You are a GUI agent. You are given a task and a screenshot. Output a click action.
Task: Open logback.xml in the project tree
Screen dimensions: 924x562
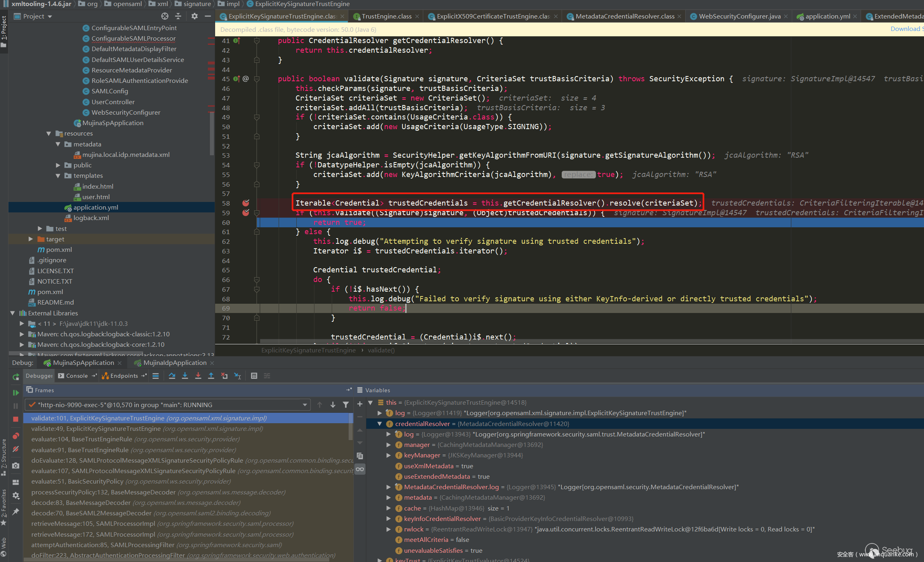pyautogui.click(x=91, y=218)
